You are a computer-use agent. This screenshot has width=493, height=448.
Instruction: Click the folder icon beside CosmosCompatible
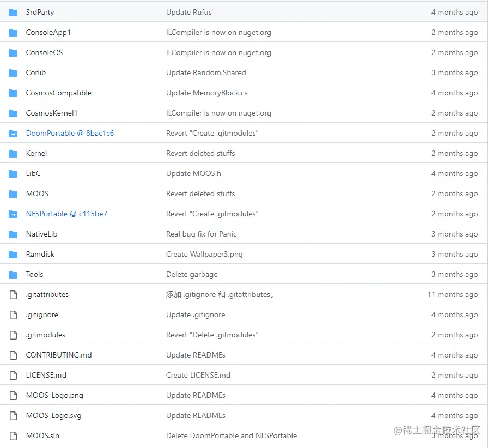[13, 93]
